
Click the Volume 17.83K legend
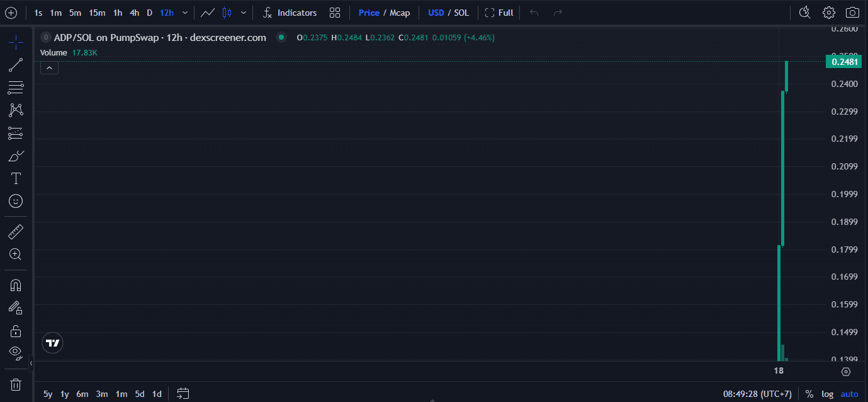pyautogui.click(x=69, y=52)
